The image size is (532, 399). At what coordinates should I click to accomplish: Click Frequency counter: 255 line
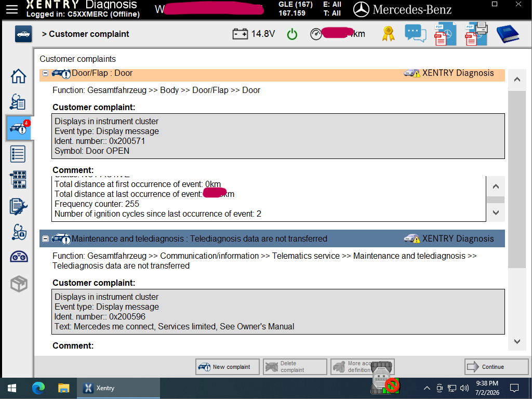click(97, 204)
